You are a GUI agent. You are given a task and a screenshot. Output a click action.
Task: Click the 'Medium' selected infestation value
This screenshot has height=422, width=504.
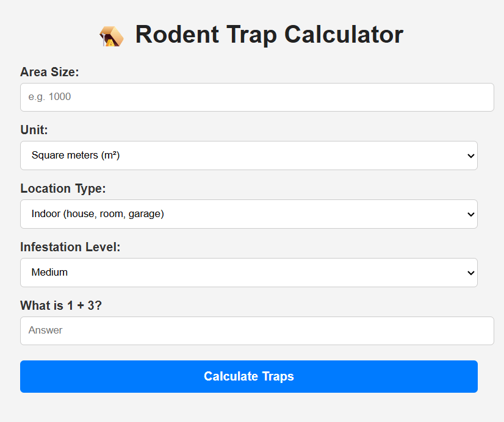(x=49, y=273)
